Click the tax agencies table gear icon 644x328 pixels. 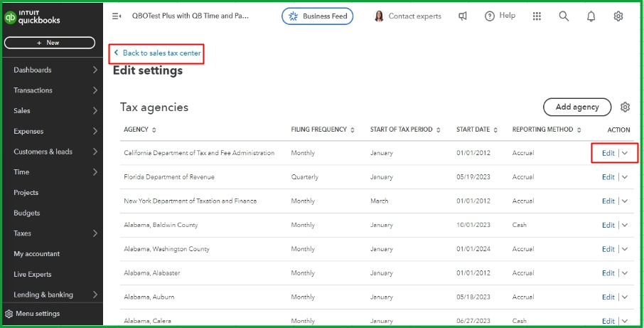[626, 107]
